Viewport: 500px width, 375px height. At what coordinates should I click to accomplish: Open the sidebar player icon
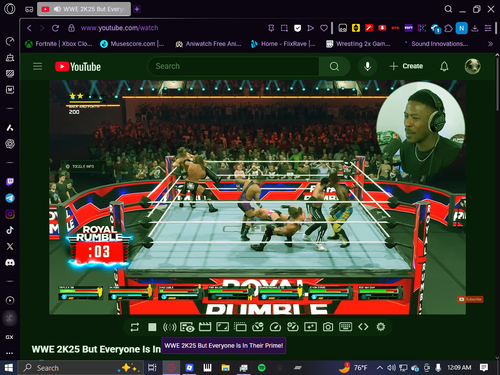click(10, 300)
